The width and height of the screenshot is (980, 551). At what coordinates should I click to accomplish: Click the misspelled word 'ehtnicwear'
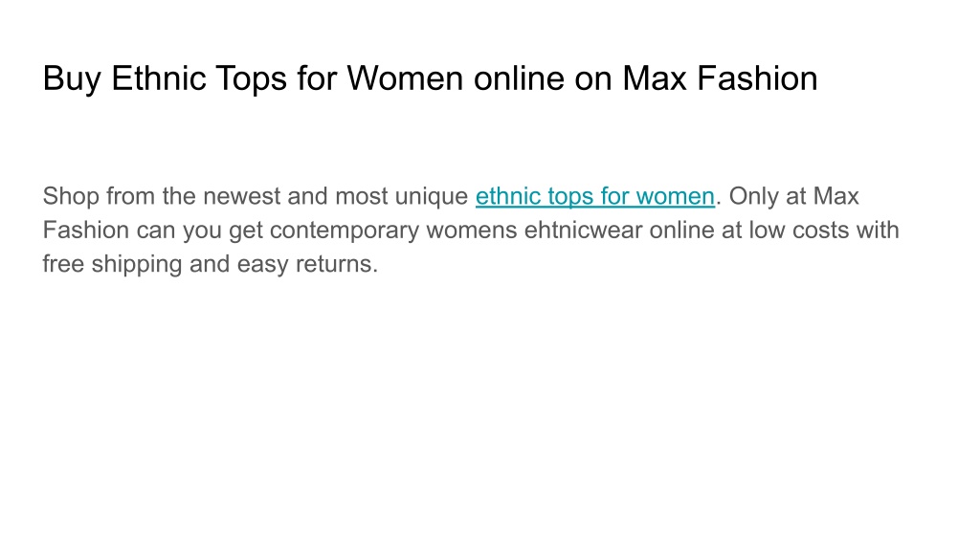(583, 230)
